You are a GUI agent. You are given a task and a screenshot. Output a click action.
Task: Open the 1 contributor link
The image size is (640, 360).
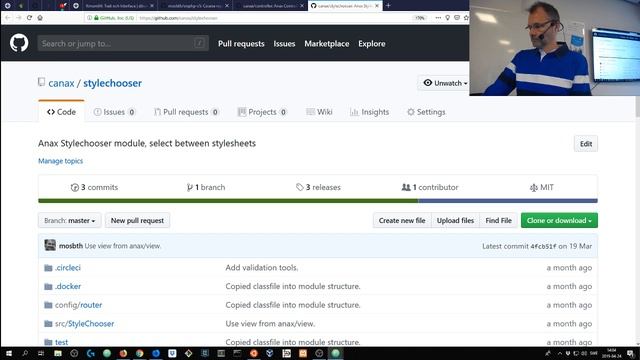(x=430, y=187)
